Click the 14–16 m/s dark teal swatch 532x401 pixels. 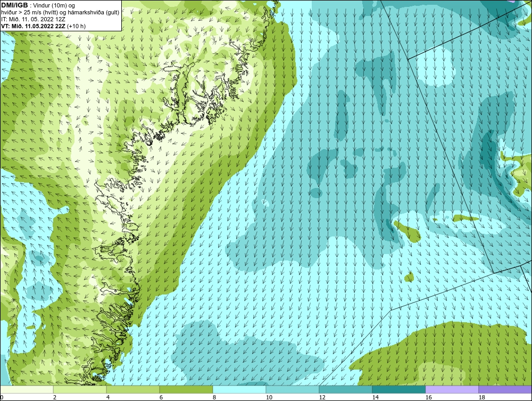[398, 389]
